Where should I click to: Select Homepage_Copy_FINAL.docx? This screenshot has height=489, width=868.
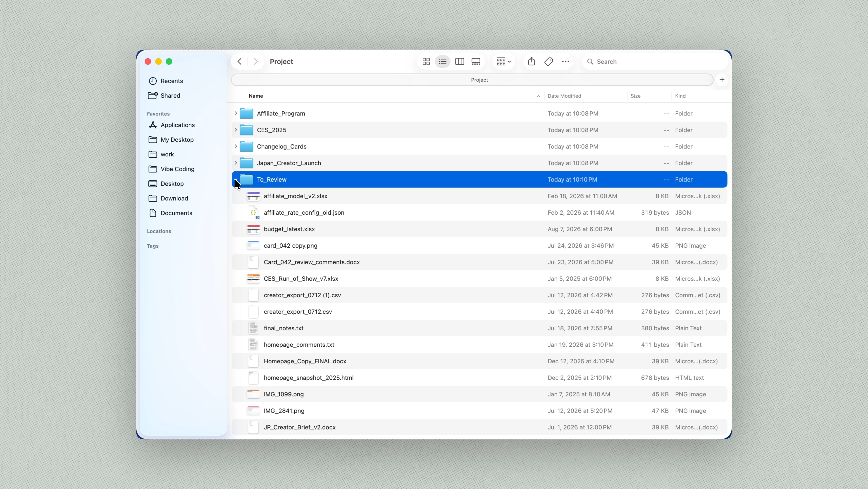click(479, 361)
